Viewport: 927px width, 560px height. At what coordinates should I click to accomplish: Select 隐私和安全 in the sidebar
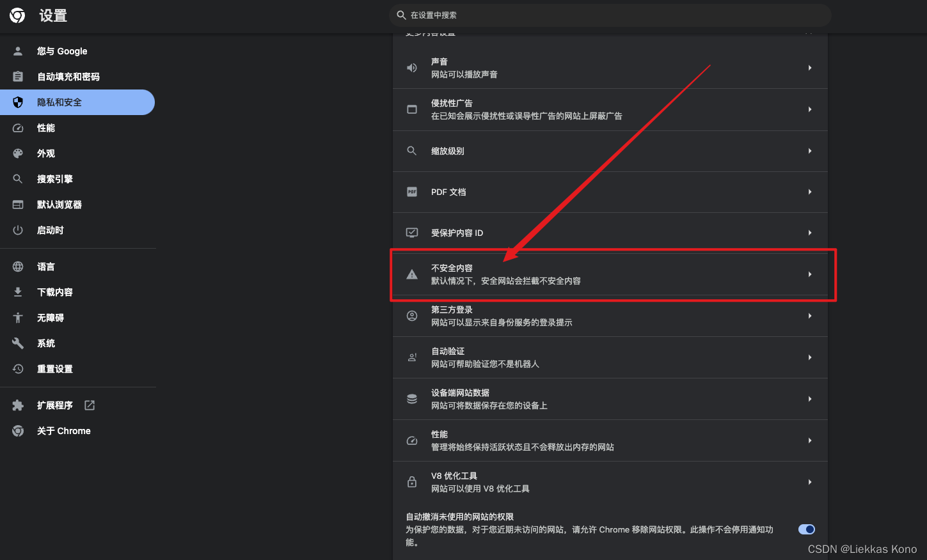coord(77,102)
